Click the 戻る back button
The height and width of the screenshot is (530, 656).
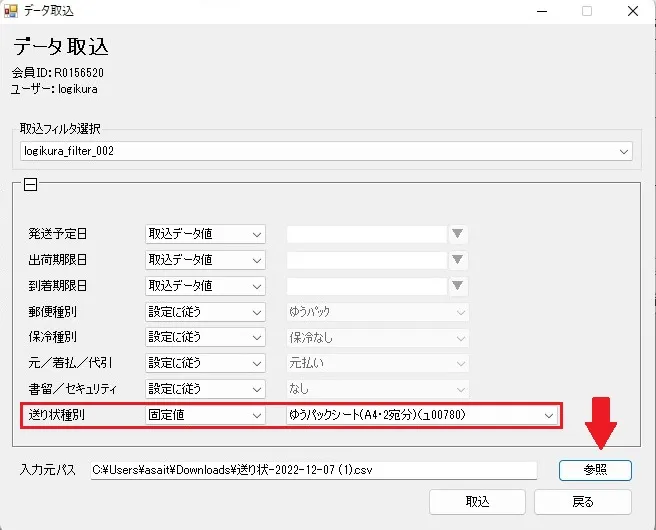click(x=583, y=502)
